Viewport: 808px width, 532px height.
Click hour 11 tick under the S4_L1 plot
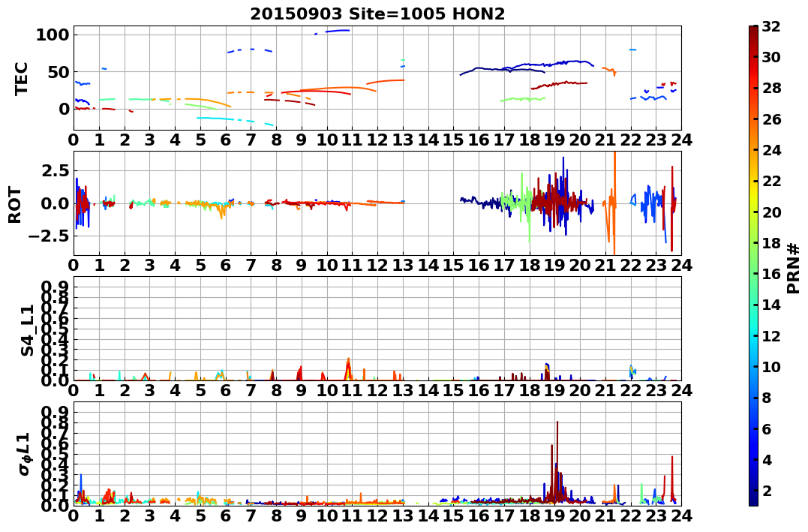click(x=353, y=390)
